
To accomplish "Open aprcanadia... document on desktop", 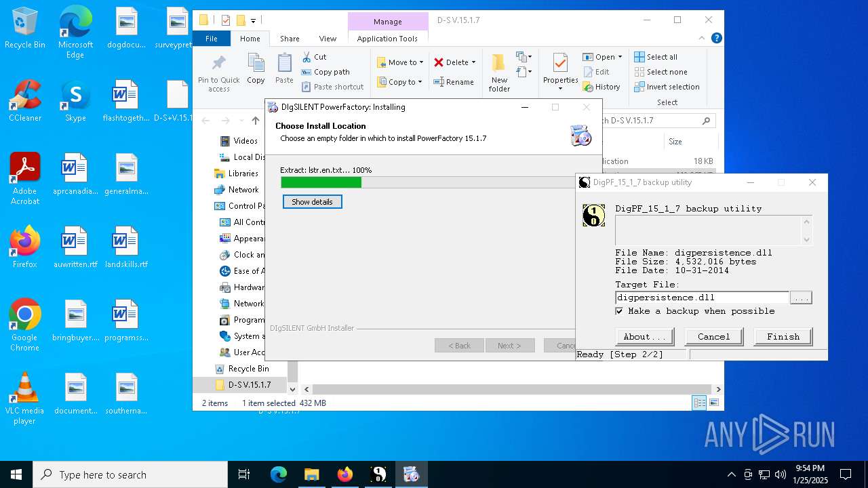I will click(75, 174).
